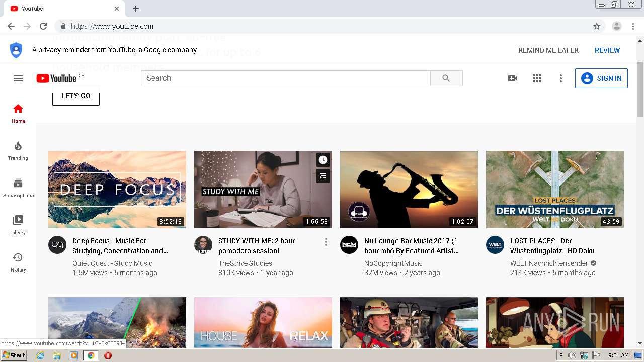Click REMIND ME LATER

pyautogui.click(x=548, y=50)
